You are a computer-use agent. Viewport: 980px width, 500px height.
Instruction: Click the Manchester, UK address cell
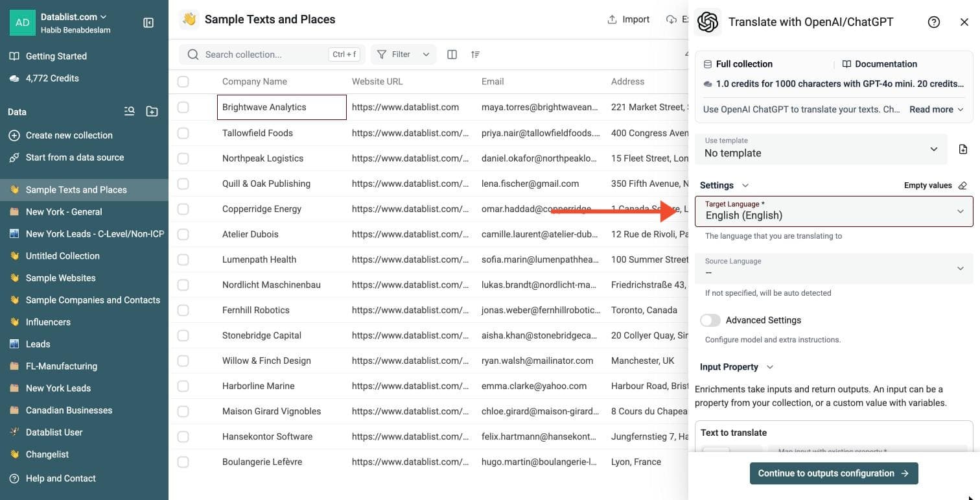648,361
